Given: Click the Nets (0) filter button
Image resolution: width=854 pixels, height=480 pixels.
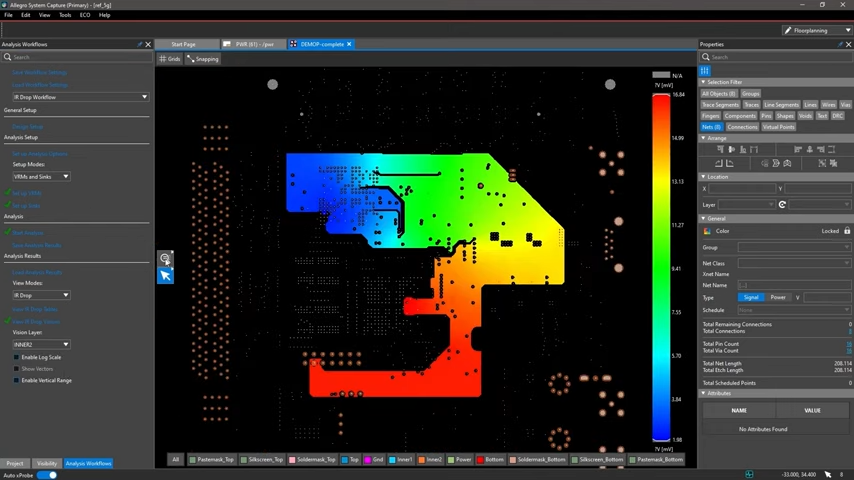Looking at the screenshot, I should point(711,127).
